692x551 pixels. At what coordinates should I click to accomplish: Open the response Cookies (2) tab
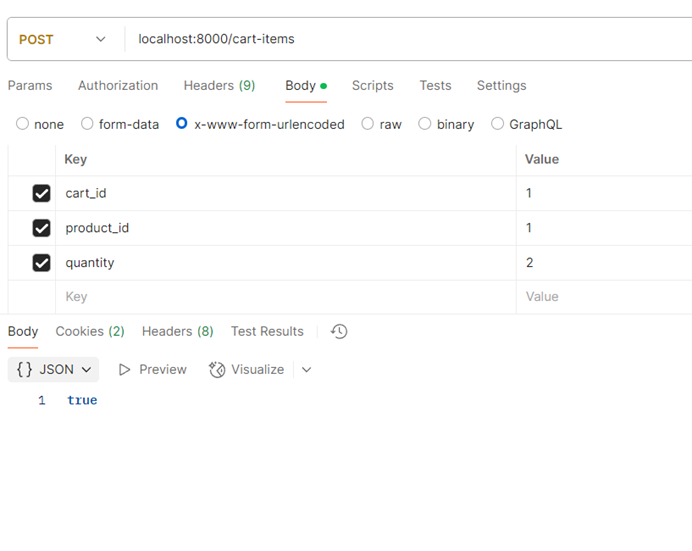tap(90, 331)
